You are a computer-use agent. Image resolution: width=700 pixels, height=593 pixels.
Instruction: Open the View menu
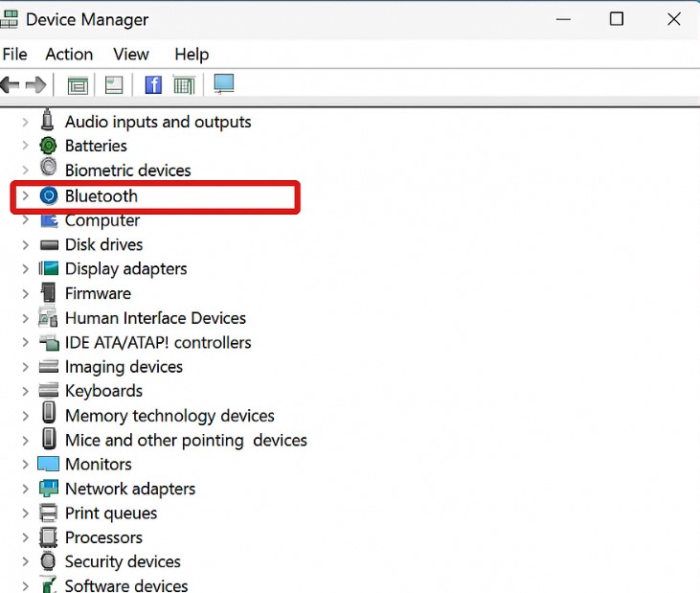pos(131,55)
